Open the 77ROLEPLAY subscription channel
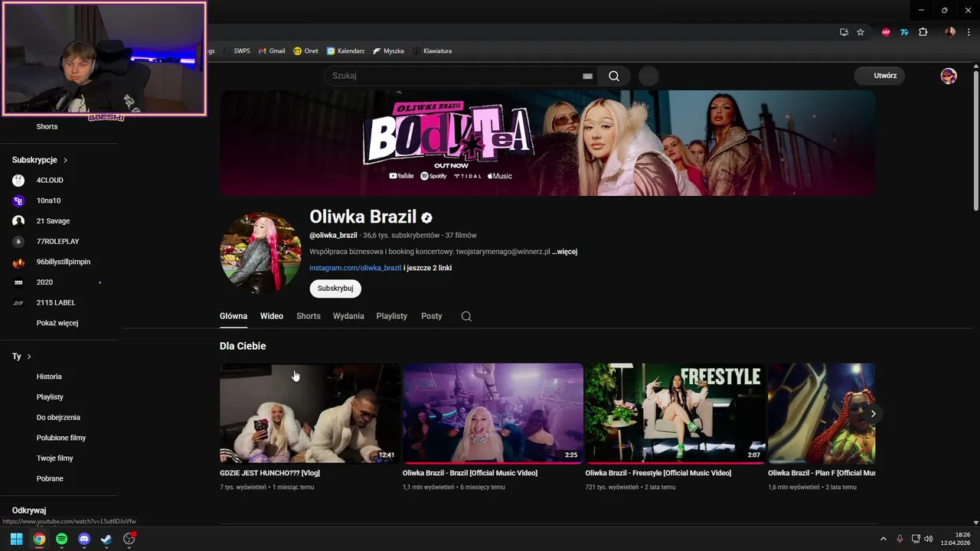The image size is (980, 551). [x=58, y=241]
